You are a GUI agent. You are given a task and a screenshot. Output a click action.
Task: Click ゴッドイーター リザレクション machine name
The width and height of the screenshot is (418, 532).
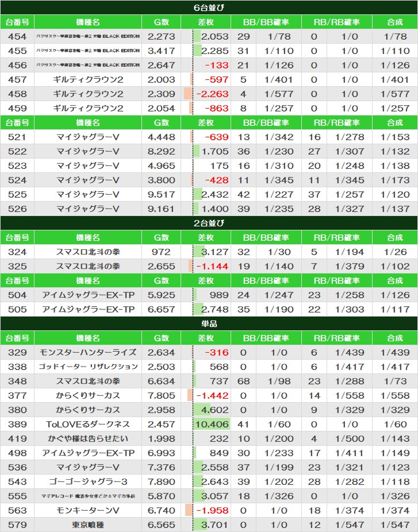tap(88, 367)
